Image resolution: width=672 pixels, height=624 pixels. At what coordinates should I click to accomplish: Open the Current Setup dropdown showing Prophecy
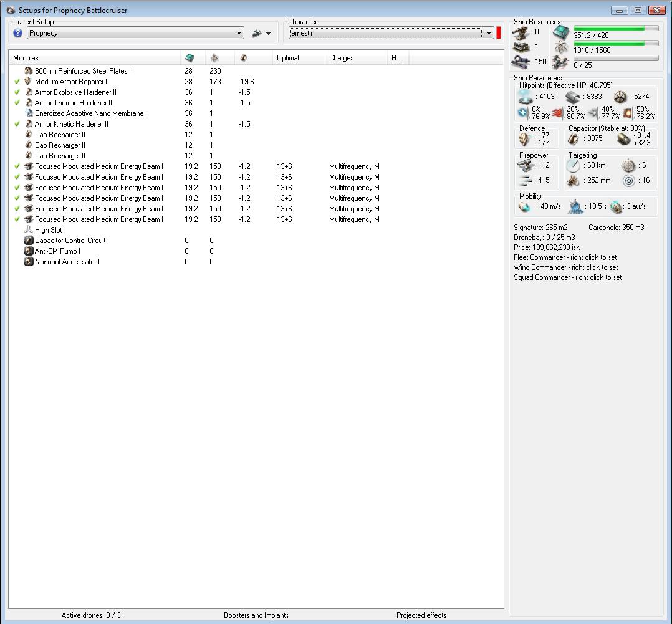pyautogui.click(x=135, y=33)
